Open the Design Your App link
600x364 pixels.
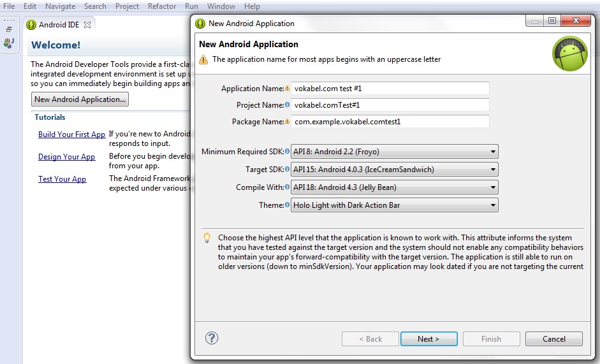tap(66, 157)
